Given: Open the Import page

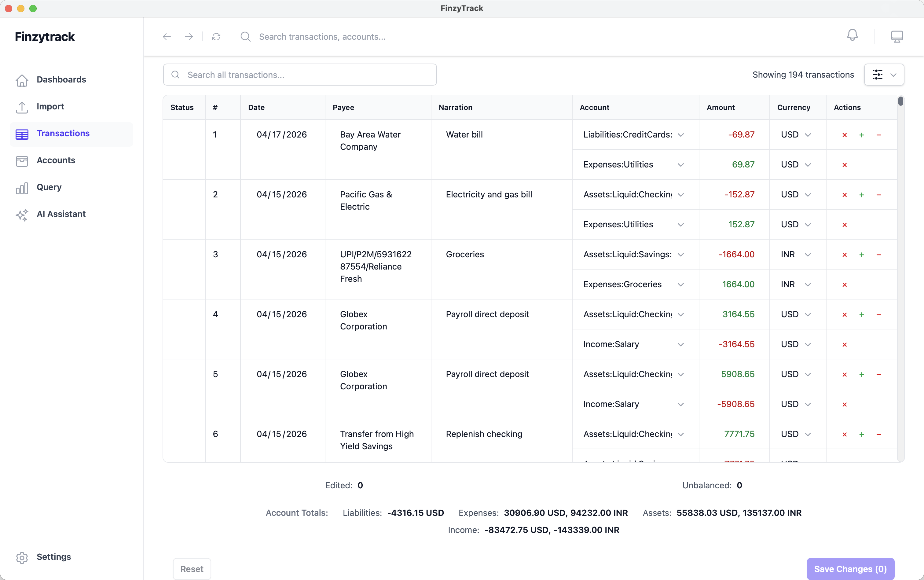Looking at the screenshot, I should click(x=71, y=107).
